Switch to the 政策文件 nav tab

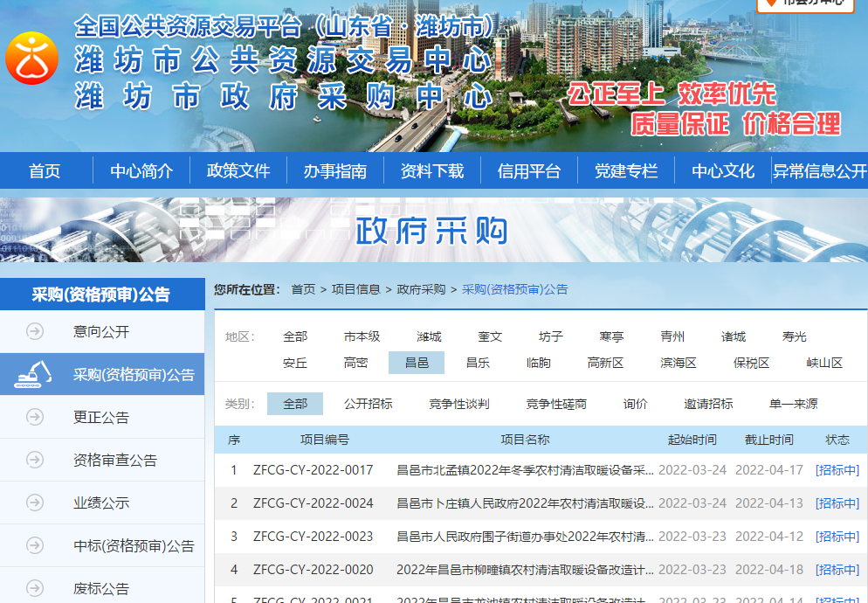point(238,171)
